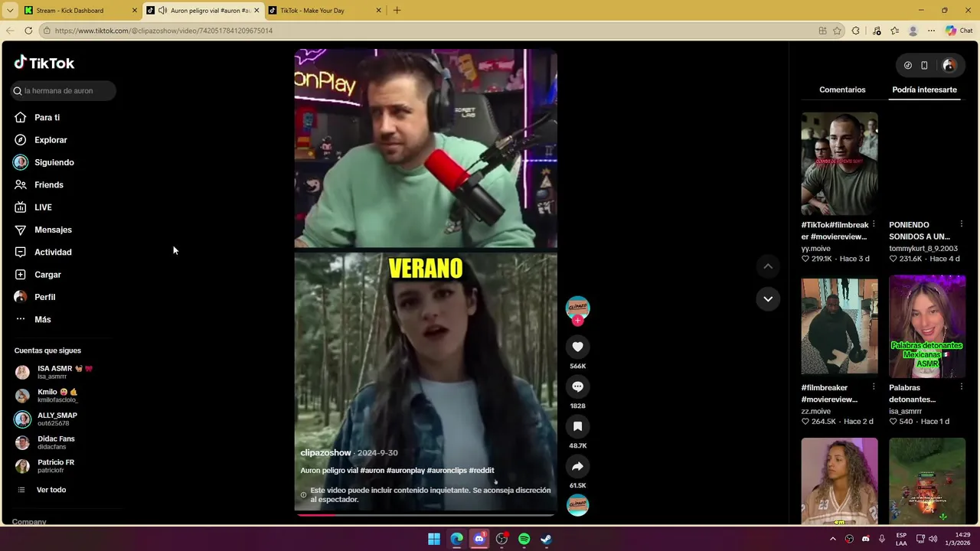Focus the TikTok search field
Viewport: 980px width, 551px height.
[64, 90]
